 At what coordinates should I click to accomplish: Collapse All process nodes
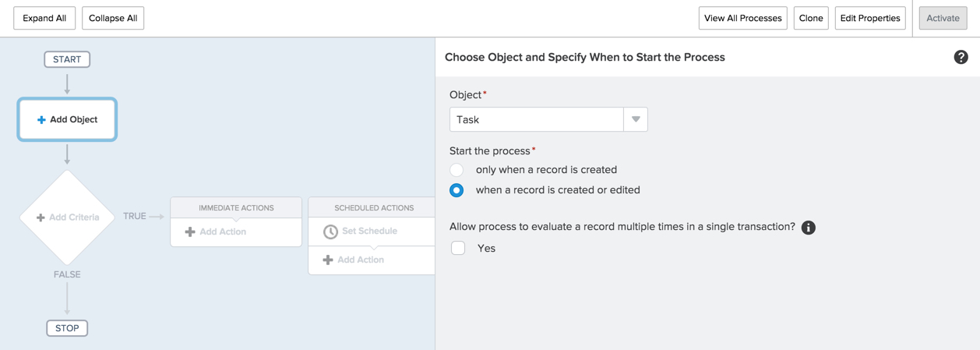point(113,18)
